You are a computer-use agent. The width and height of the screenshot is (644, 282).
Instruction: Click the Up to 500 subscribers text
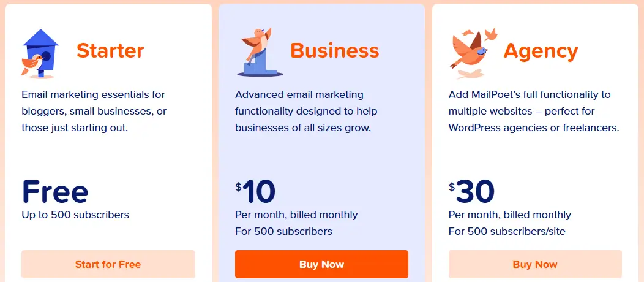pyautogui.click(x=75, y=215)
